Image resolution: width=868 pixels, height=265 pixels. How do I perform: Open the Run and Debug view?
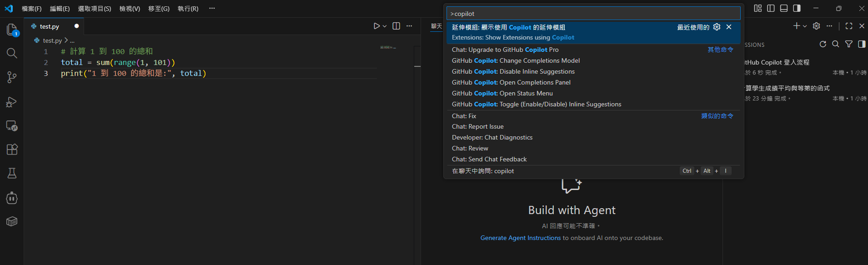click(x=12, y=102)
